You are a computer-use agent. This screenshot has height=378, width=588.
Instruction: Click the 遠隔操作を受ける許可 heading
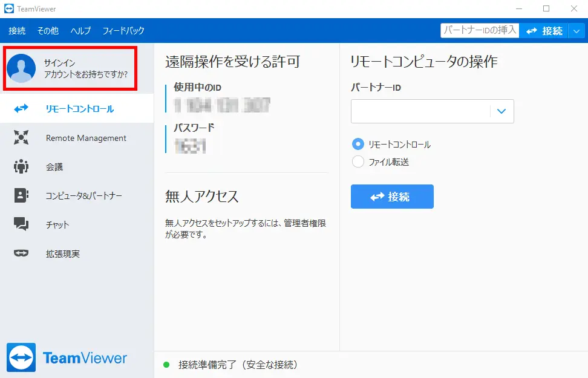point(232,62)
